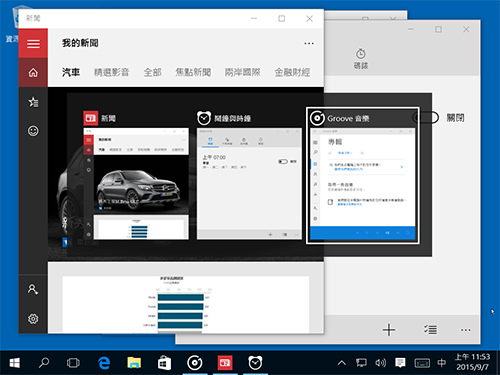Switch to Groove Music on the taskbar
Viewport: 500px width, 375px height.
pos(195,363)
